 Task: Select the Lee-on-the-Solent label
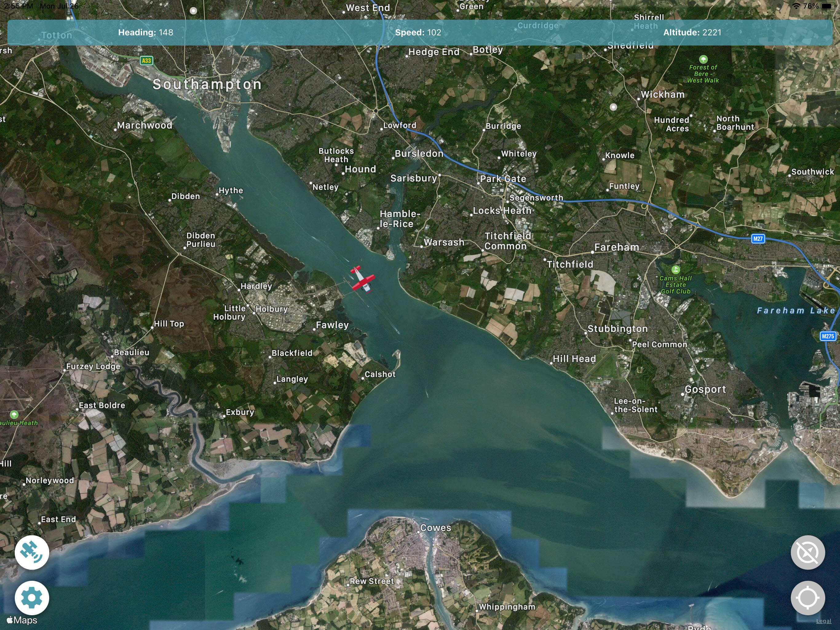point(635,405)
